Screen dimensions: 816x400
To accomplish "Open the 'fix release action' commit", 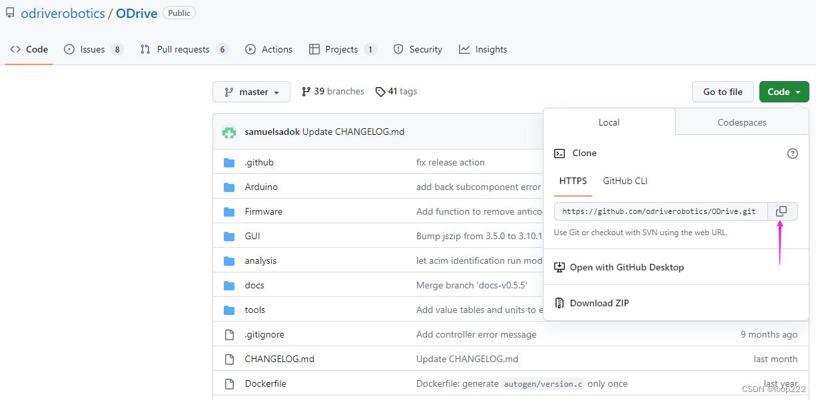I will (x=450, y=162).
